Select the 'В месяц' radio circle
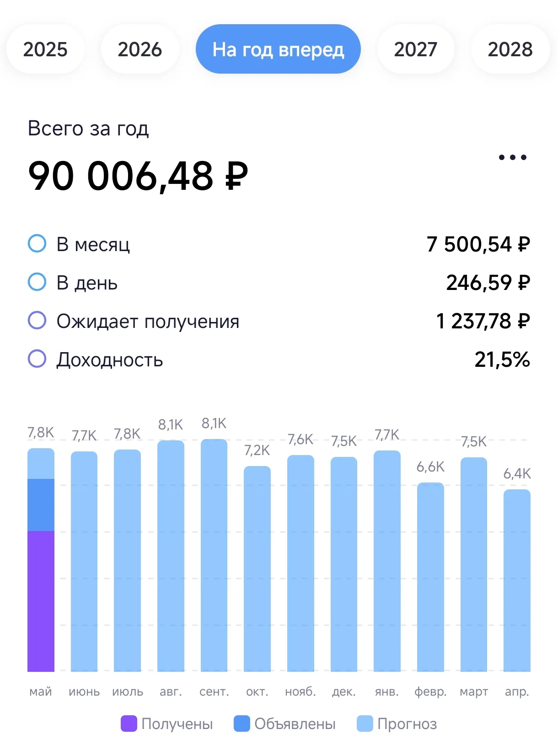This screenshot has width=558, height=756. click(37, 244)
